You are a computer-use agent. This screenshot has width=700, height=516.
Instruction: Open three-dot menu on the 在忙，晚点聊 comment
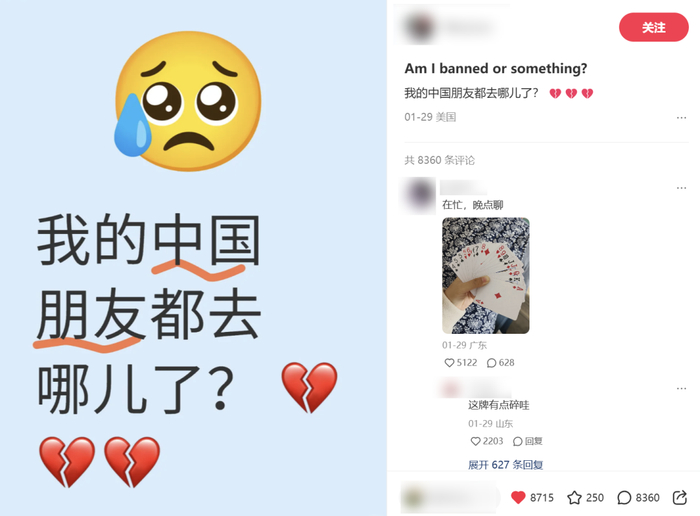[681, 188]
